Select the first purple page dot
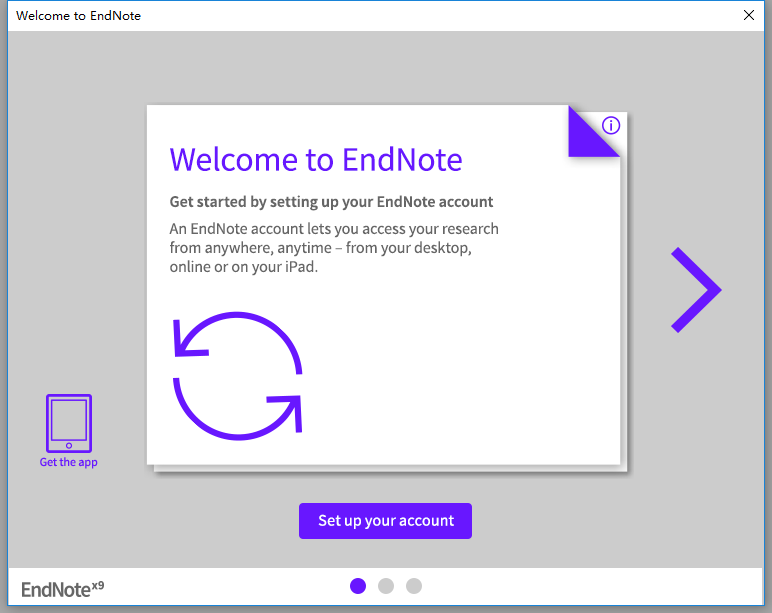The width and height of the screenshot is (772, 613). tap(358, 586)
